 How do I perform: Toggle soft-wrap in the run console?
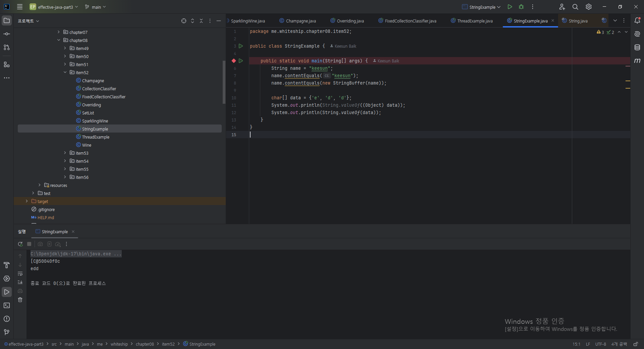(20, 273)
